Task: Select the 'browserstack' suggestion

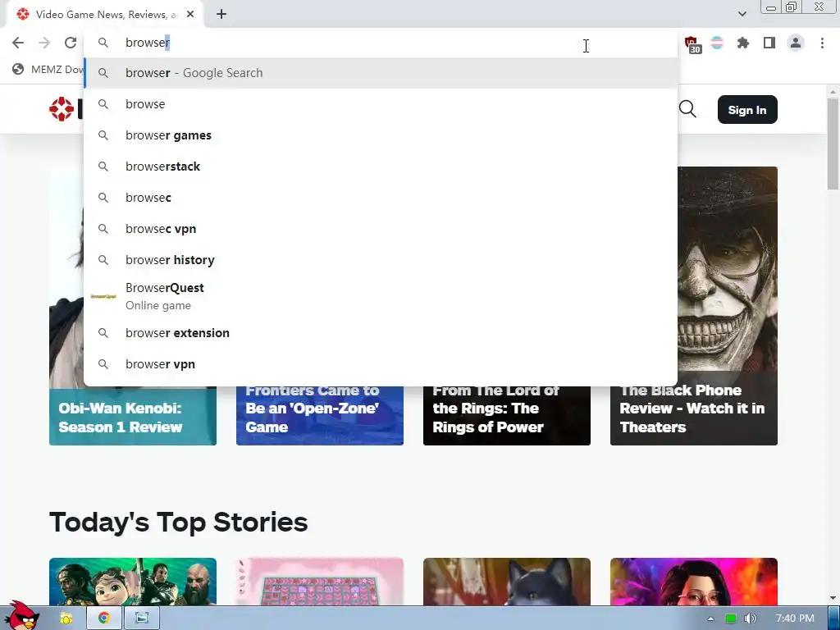Action: pos(381,166)
